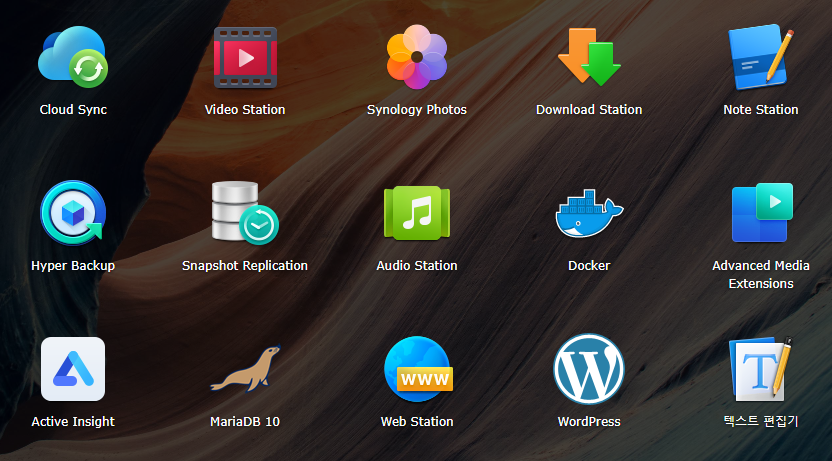Click the "Synology Photos" label
The width and height of the screenshot is (832, 461).
[x=417, y=110]
